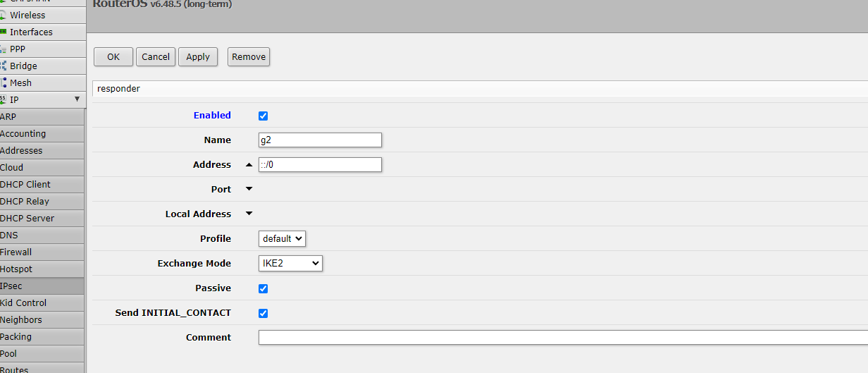Disable Send INITIAL_CONTACT checkbox
This screenshot has width=868, height=373.
pyautogui.click(x=263, y=313)
